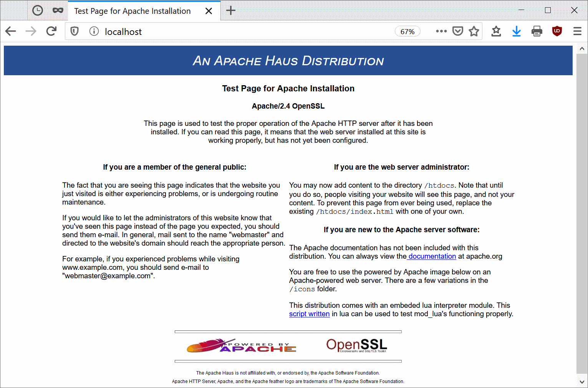This screenshot has width=588, height=388.
Task: Open the mask icon pinned tab
Action: [x=58, y=10]
